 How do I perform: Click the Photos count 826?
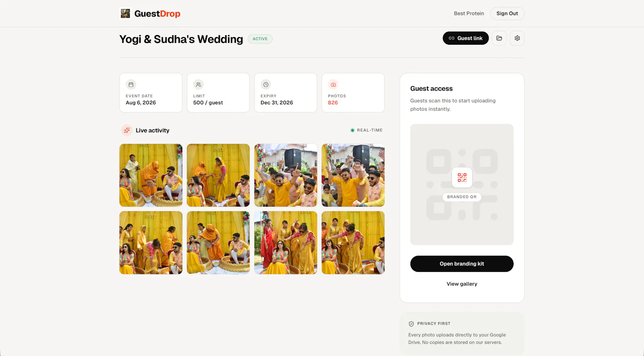[333, 103]
